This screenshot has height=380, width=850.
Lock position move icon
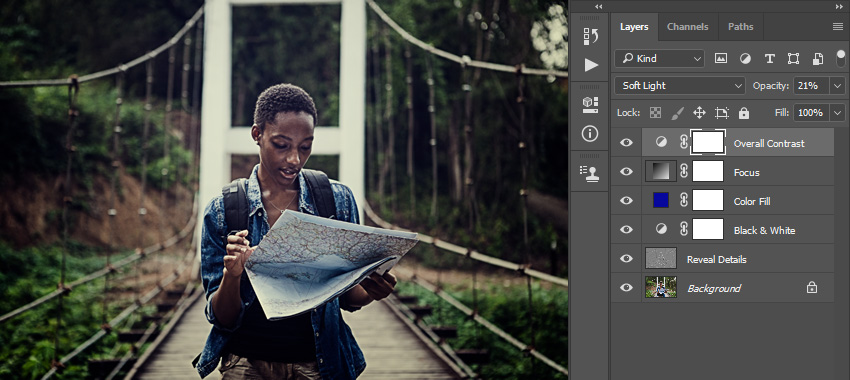[699, 113]
